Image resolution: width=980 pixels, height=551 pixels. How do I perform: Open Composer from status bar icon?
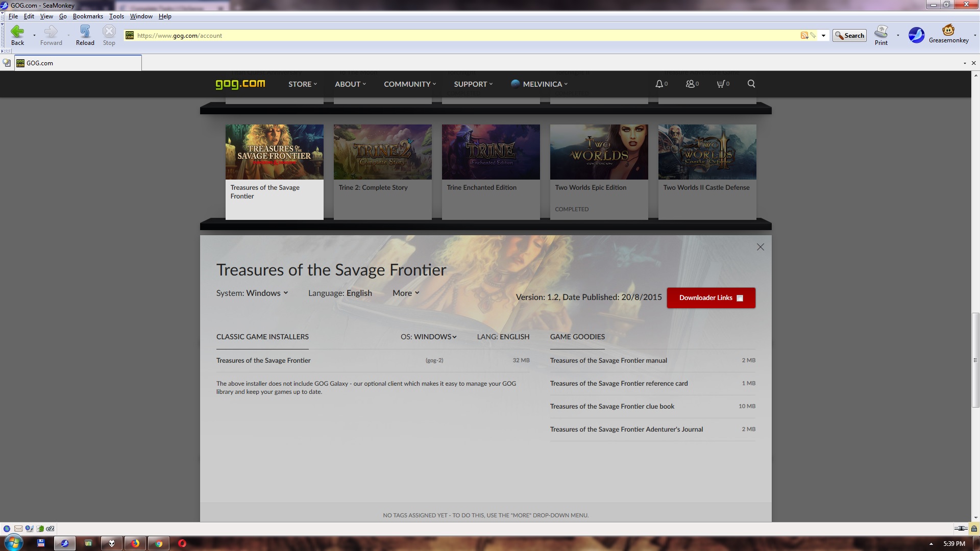click(x=29, y=529)
